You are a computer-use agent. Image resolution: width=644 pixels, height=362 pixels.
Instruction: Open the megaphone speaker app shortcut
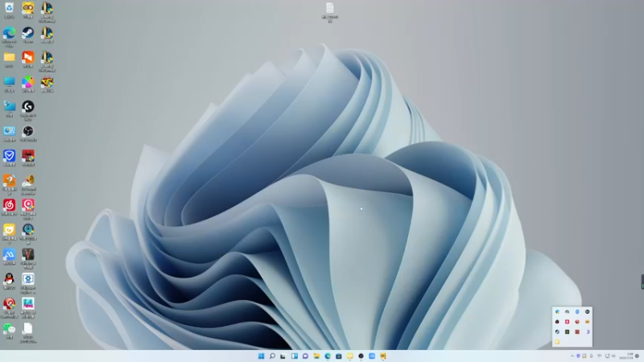pos(28,184)
